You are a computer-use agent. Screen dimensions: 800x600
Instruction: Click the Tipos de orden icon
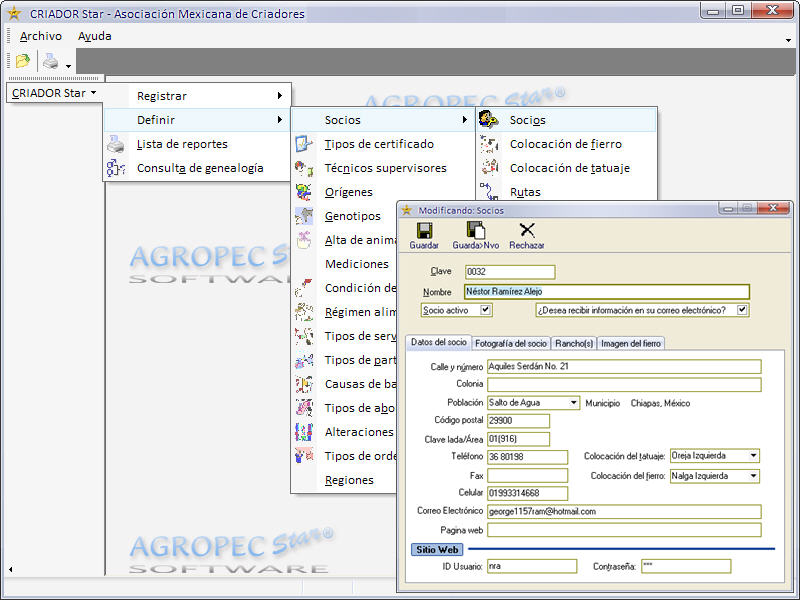coord(304,456)
